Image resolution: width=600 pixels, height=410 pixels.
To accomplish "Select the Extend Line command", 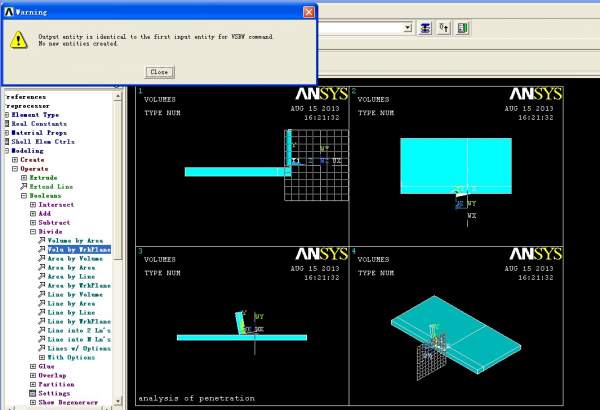I will click(x=51, y=186).
